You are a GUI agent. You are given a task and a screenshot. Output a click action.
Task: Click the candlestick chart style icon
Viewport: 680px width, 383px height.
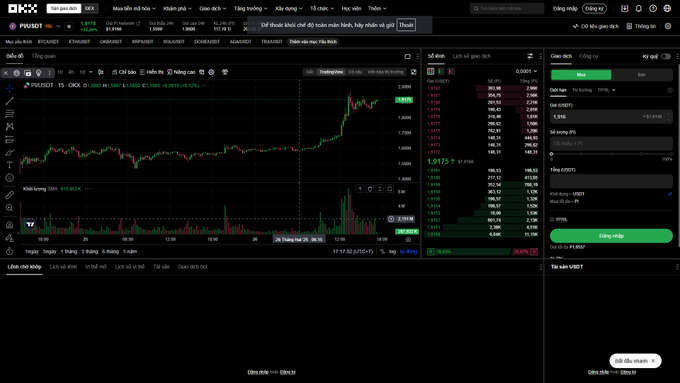click(x=101, y=72)
